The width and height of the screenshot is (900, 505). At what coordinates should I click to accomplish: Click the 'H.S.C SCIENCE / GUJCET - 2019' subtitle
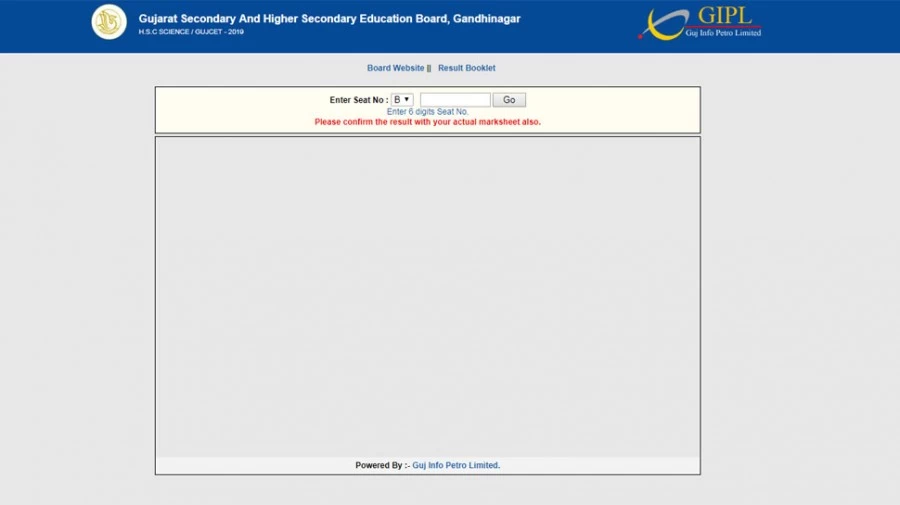[x=191, y=32]
